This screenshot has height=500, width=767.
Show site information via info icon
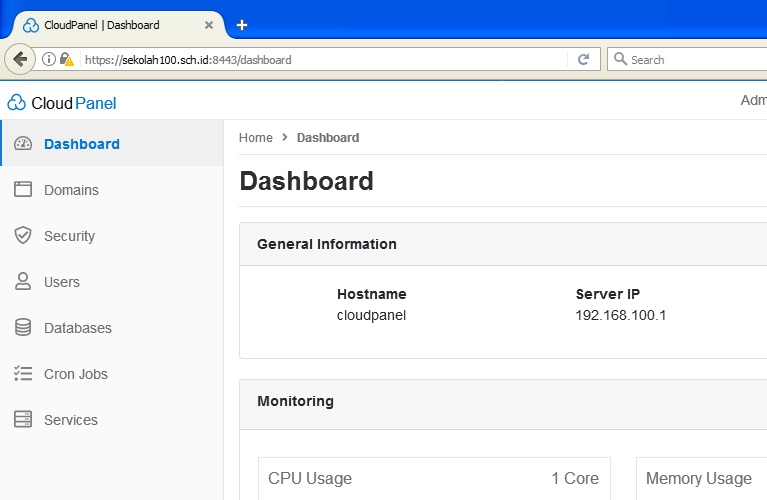tap(48, 60)
